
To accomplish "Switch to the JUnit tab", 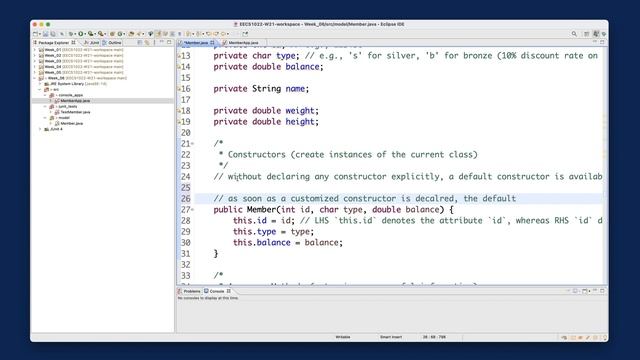I will [92, 42].
